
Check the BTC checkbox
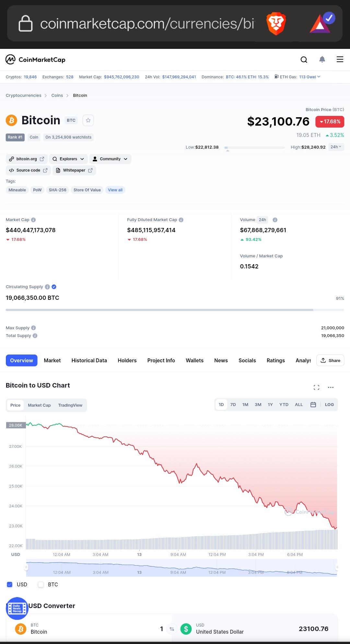[x=41, y=584]
